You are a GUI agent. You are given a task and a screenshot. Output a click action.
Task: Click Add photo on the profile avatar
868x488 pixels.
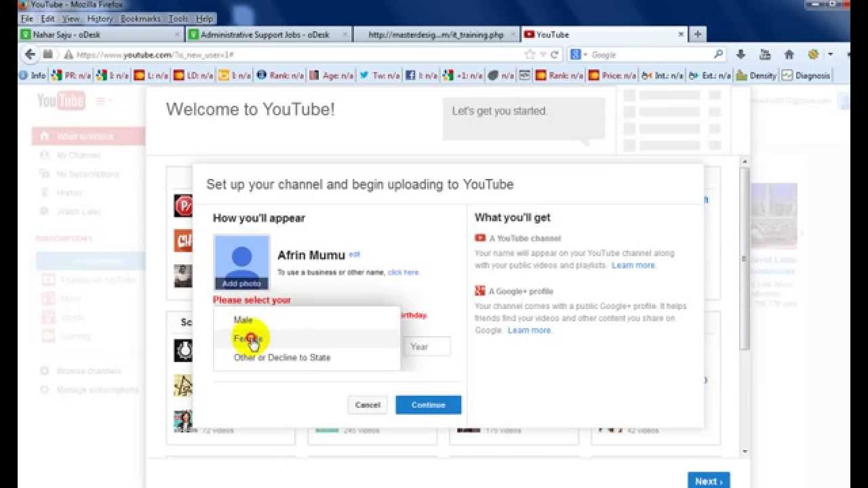(x=241, y=283)
